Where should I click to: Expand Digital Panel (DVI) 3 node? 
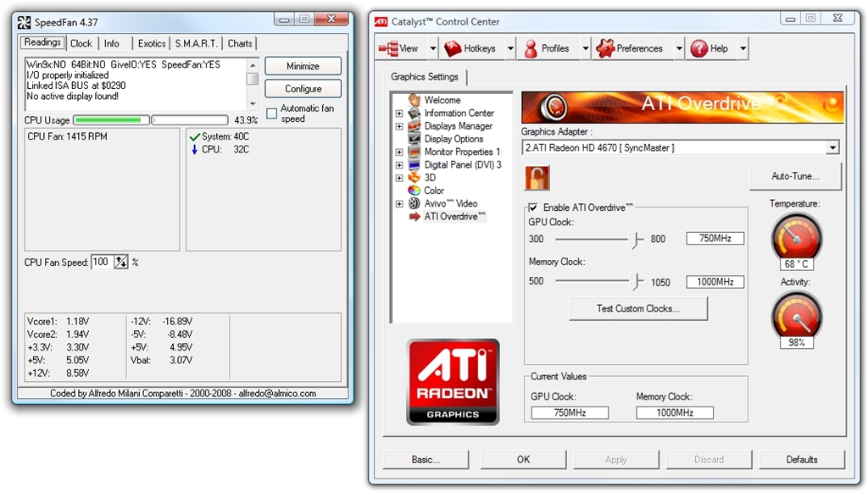pos(399,165)
